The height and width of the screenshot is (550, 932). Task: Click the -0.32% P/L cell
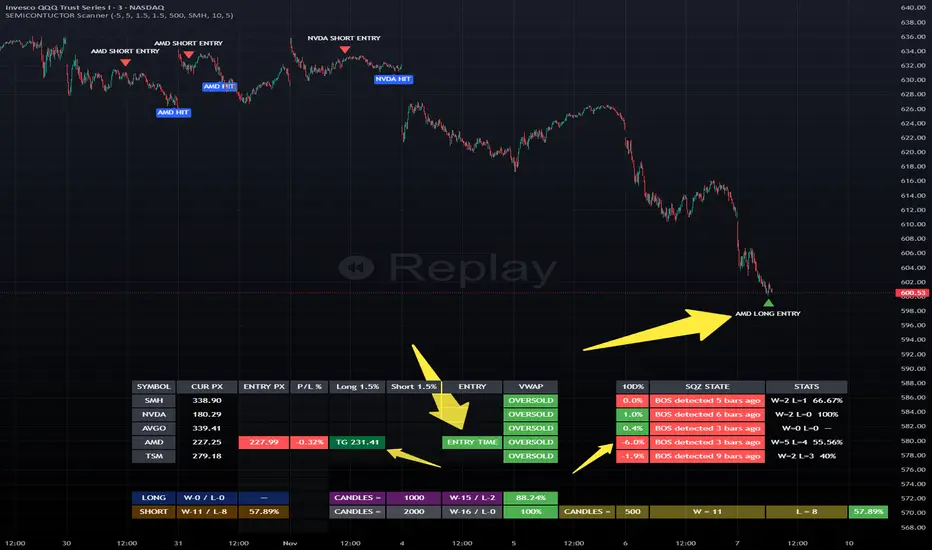[x=309, y=442]
